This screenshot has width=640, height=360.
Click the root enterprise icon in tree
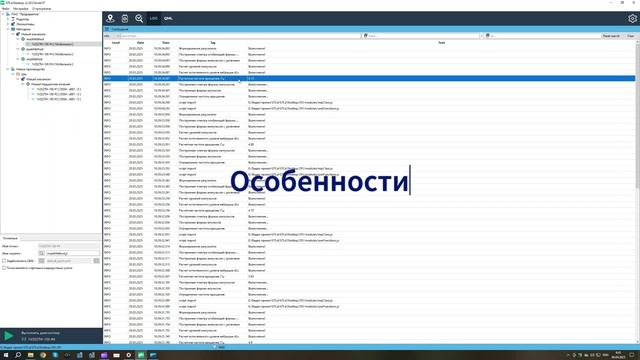tap(8, 14)
